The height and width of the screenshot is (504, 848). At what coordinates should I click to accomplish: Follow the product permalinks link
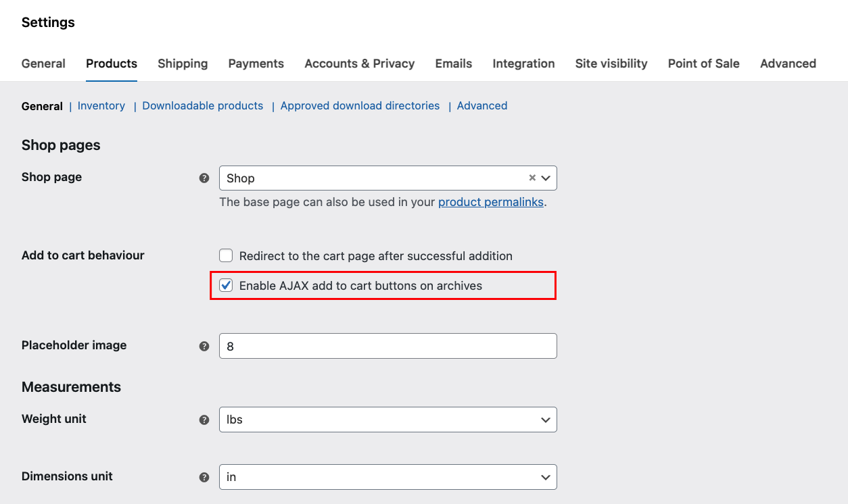click(x=491, y=202)
